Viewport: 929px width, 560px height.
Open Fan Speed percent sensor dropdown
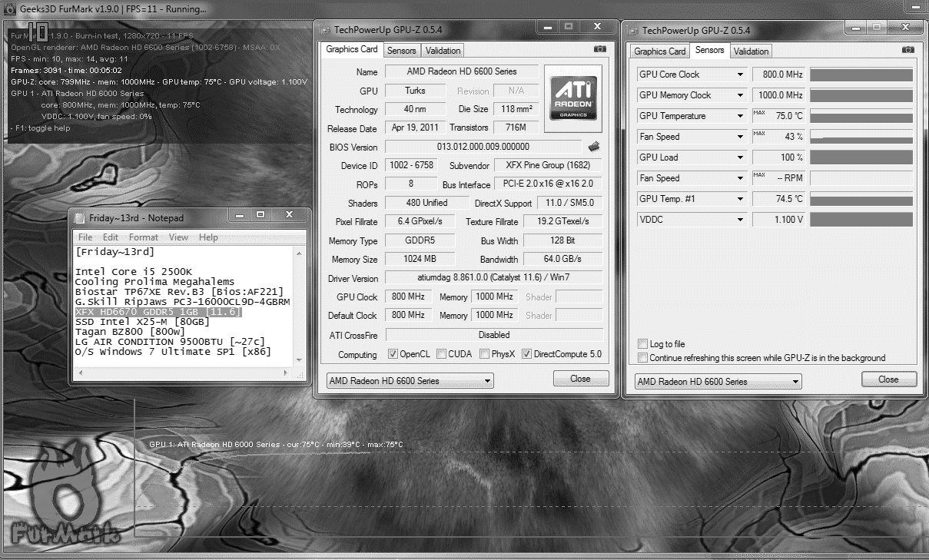692,137
